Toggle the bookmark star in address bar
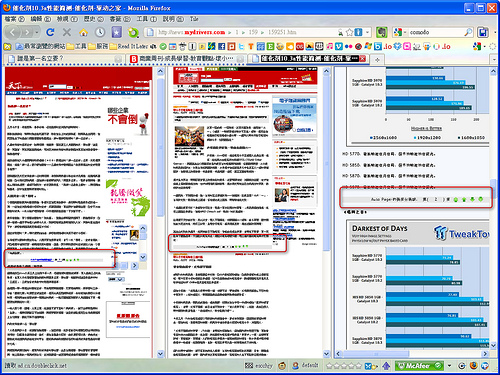Image resolution: width=500 pixels, height=375 pixels. point(349,32)
